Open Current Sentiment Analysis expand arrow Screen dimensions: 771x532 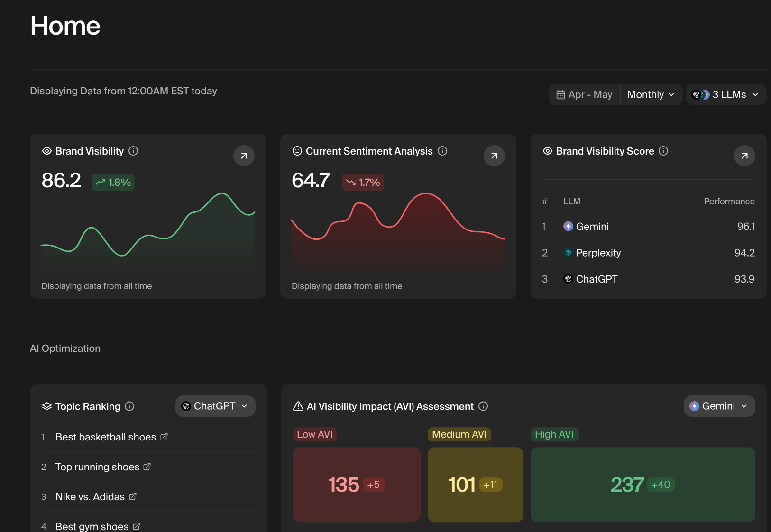pyautogui.click(x=494, y=156)
